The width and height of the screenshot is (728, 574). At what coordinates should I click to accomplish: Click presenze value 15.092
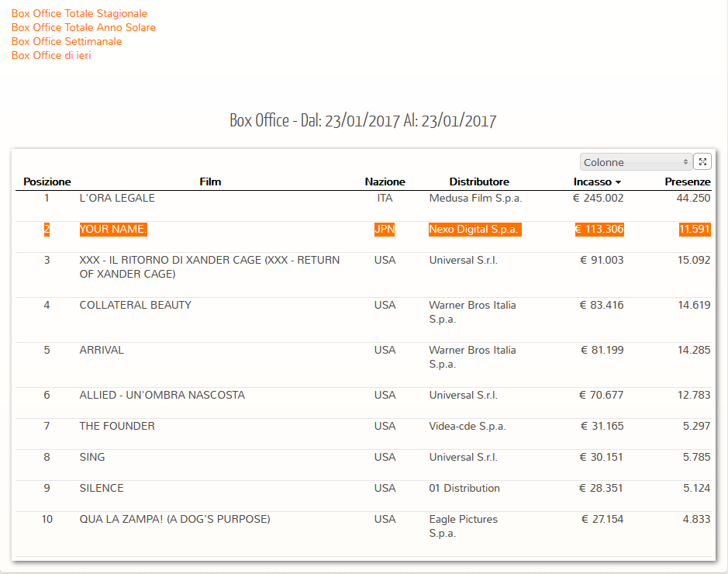(694, 260)
